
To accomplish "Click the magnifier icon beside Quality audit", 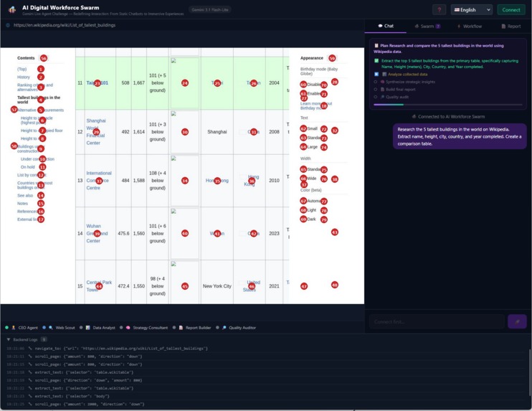I will click(382, 97).
